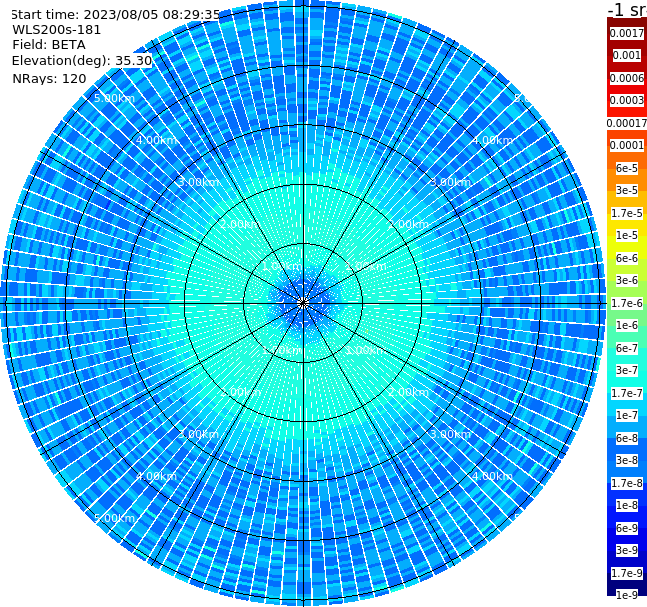The image size is (647, 607).
Task: Select the 4.00km range label at lower left
Action: pos(156,476)
